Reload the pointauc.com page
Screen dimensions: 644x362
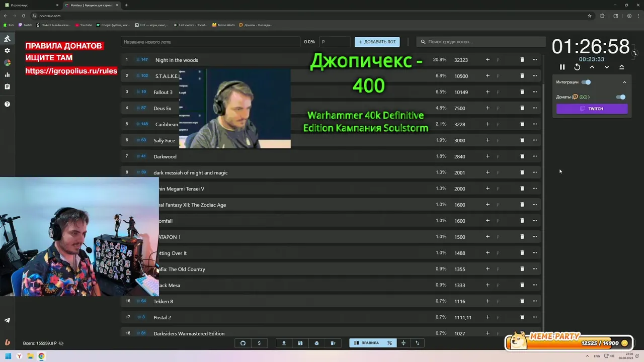pyautogui.click(x=23, y=16)
